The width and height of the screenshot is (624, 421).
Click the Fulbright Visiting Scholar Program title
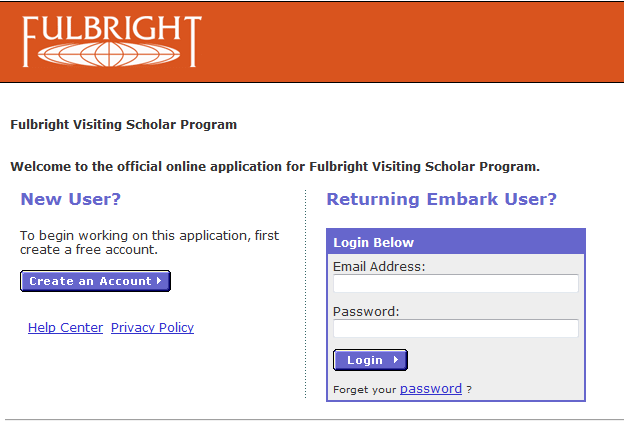pos(123,125)
